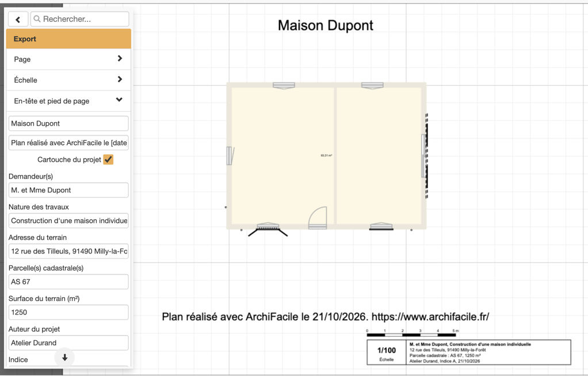Select the interior partition wall
The image size is (588, 376).
click(335, 155)
